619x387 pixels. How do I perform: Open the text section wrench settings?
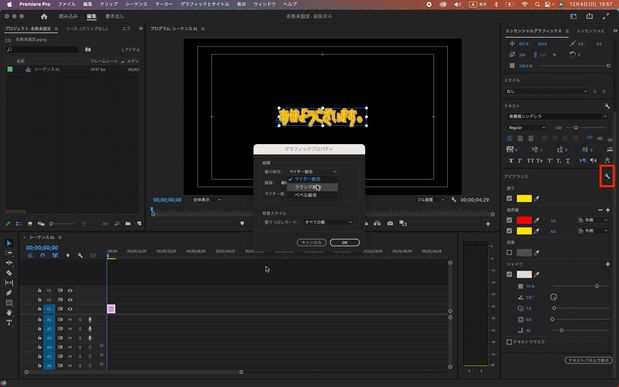coord(607,106)
